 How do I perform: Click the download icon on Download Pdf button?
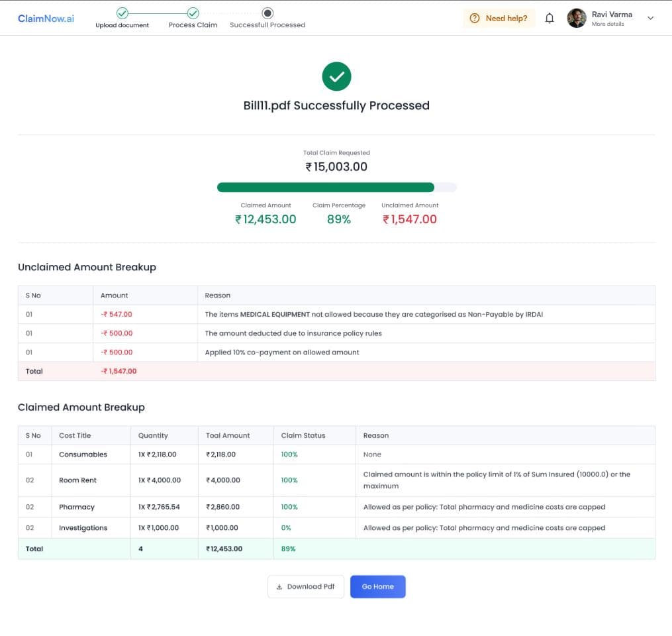[x=281, y=586]
